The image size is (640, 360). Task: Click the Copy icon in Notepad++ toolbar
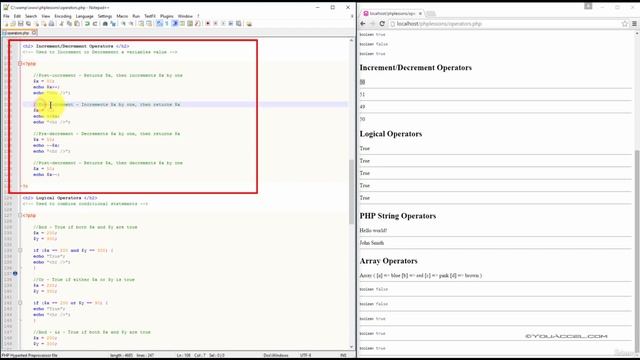69,24
